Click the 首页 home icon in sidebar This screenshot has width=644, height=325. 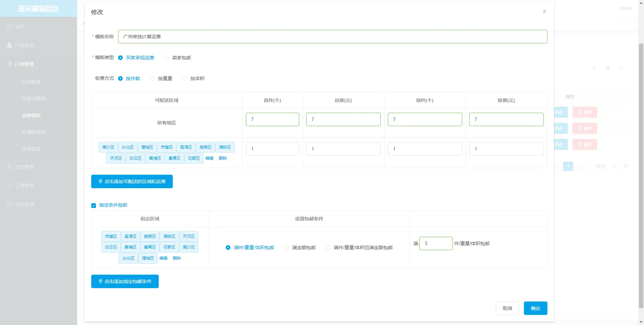pyautogui.click(x=9, y=26)
